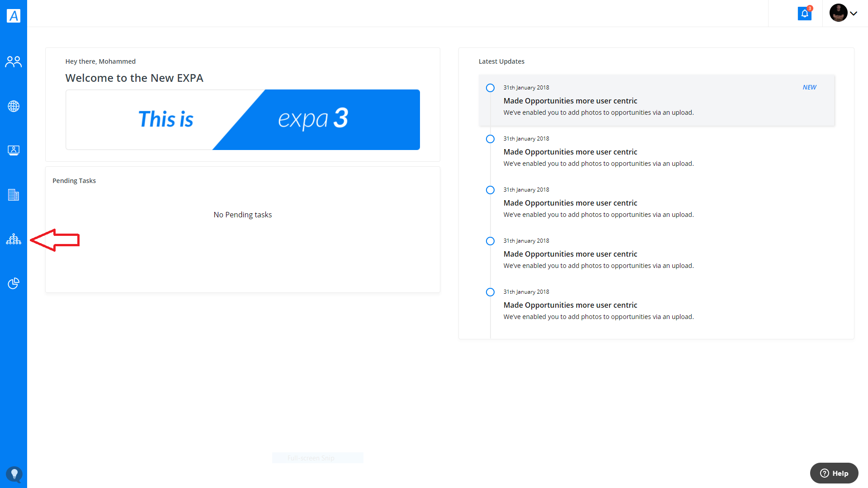
Task: Click the red notification count badge
Action: coord(810,8)
